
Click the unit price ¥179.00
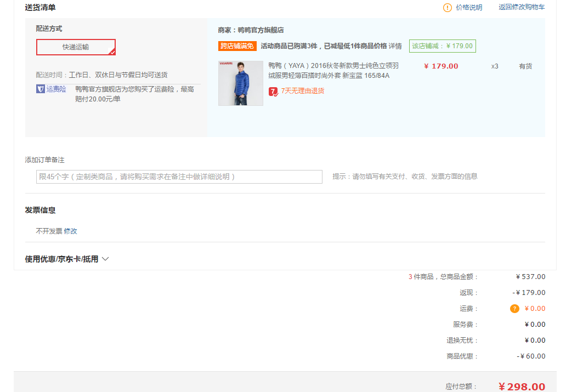point(441,66)
